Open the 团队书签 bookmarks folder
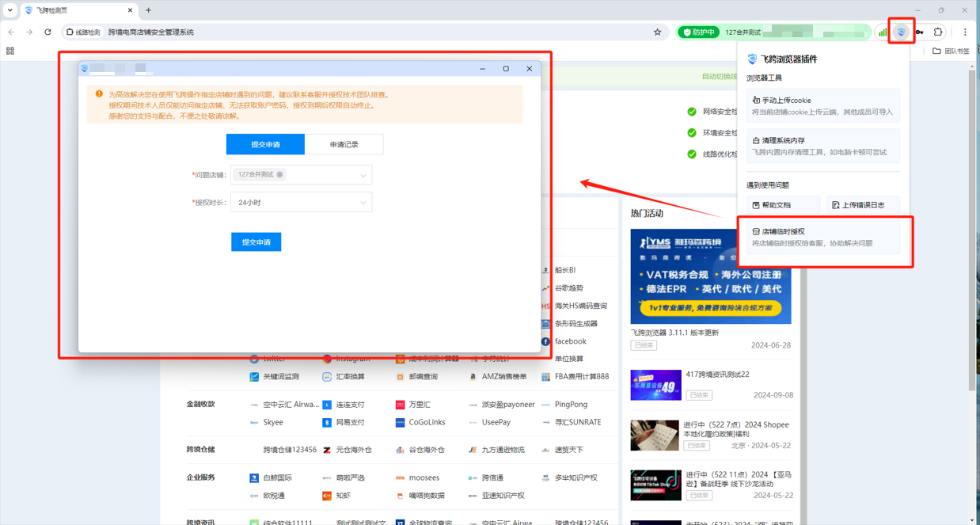The width and height of the screenshot is (980, 525). pyautogui.click(x=951, y=51)
